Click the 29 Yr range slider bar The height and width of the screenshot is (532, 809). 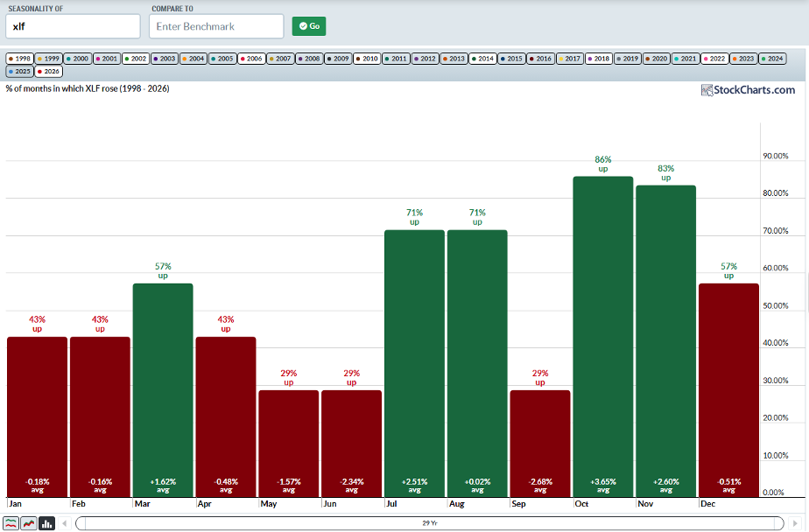(430, 523)
